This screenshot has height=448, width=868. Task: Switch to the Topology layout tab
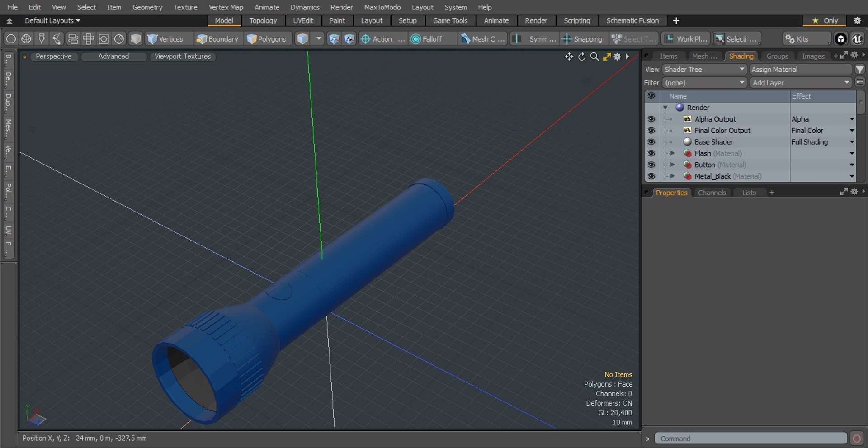point(263,20)
